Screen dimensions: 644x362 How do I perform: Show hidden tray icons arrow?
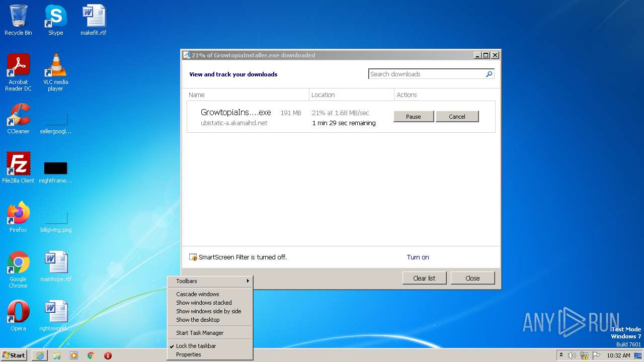point(561,355)
